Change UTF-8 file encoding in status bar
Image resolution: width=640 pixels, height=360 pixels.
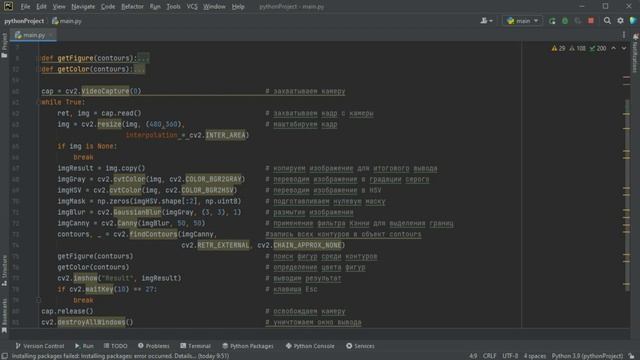point(510,356)
